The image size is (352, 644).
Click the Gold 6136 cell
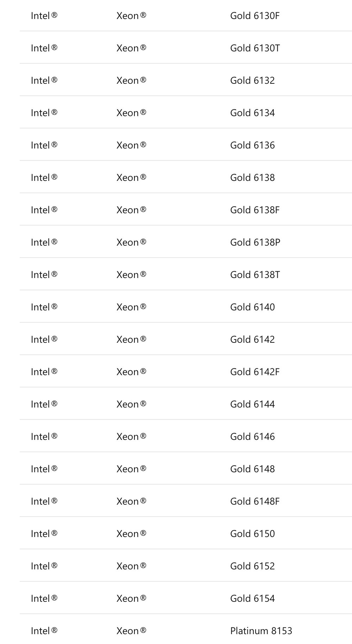tap(252, 145)
